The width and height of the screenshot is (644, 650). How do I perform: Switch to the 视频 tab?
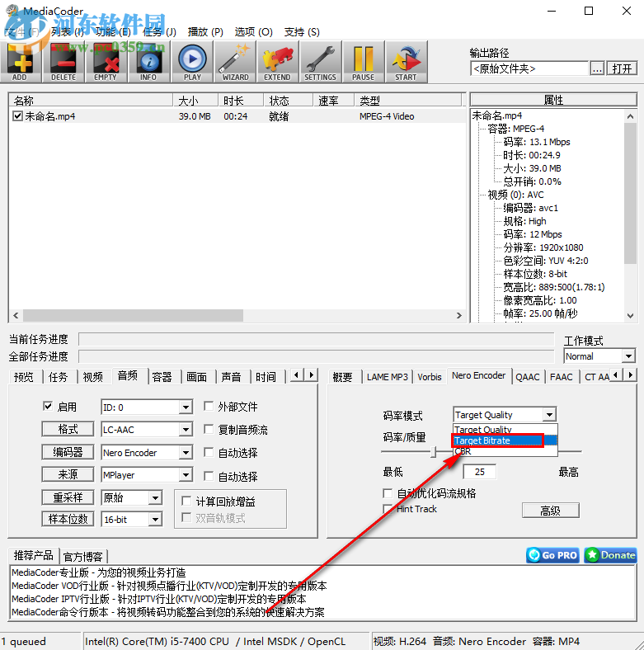pos(93,377)
